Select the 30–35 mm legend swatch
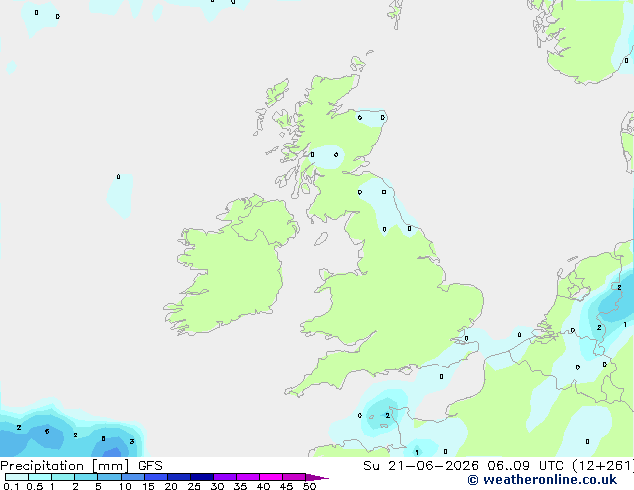 coord(224,477)
